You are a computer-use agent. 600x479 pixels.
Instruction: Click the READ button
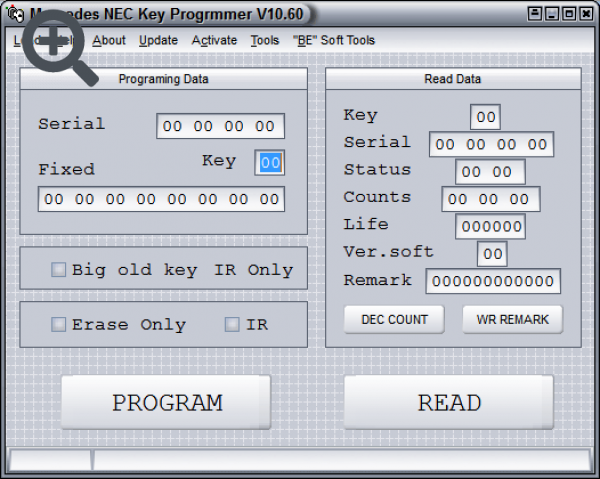[x=449, y=402]
